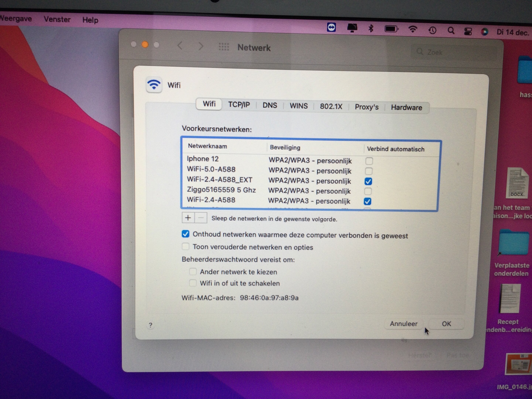
Task: Toggle auto-connect for Iphone 12
Action: coord(369,161)
